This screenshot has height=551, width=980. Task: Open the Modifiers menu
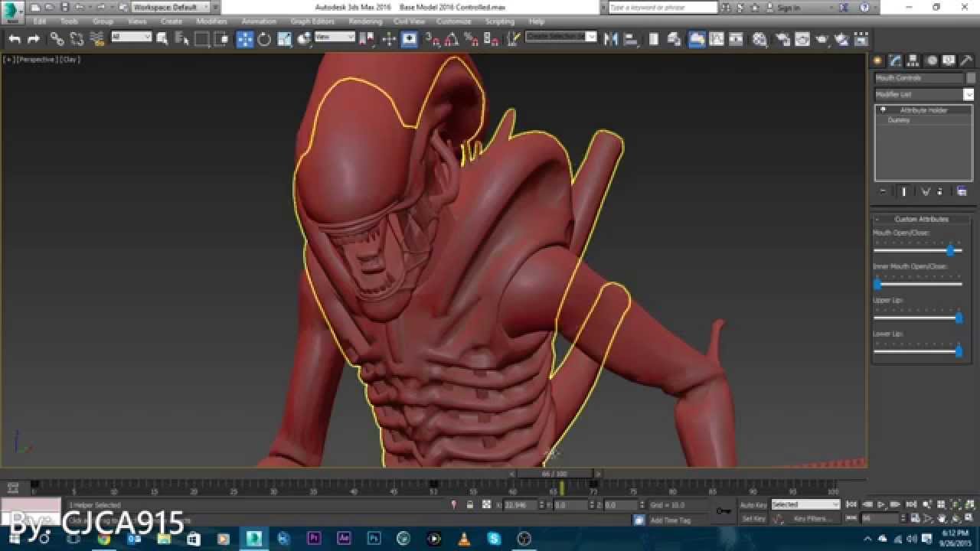point(211,21)
